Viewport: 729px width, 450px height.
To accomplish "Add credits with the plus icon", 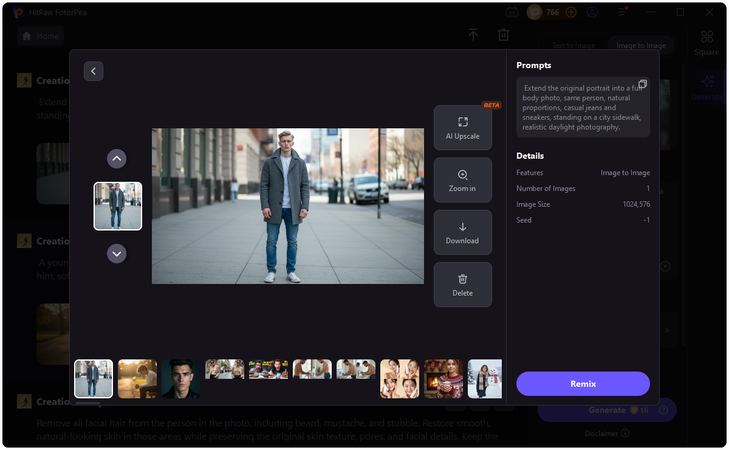I will tap(571, 13).
